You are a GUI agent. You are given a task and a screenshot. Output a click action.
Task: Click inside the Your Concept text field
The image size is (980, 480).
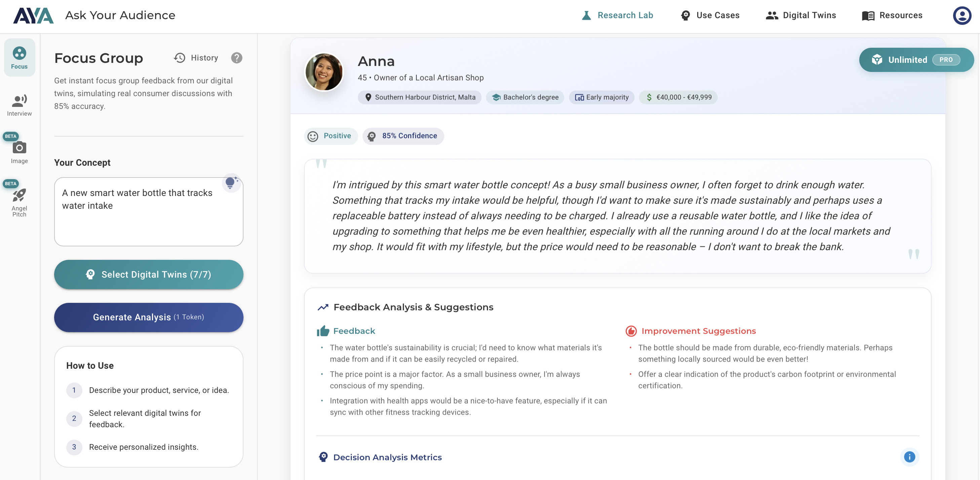pyautogui.click(x=148, y=211)
